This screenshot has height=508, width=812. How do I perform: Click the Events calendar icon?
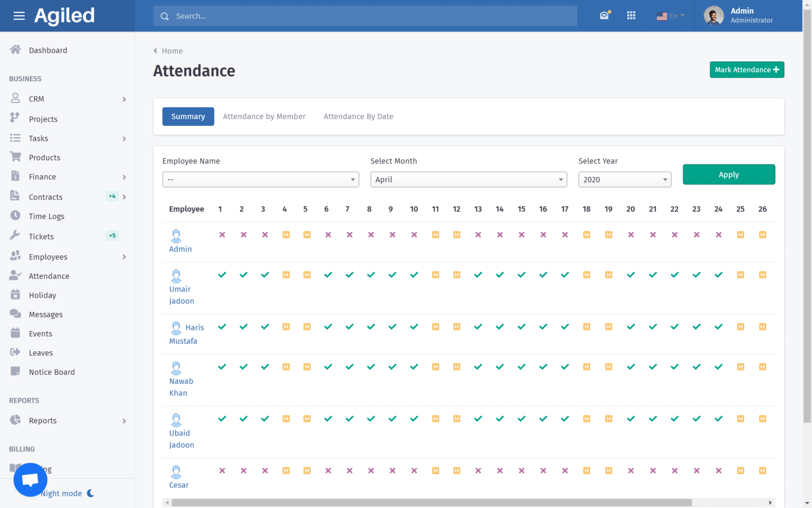(15, 333)
